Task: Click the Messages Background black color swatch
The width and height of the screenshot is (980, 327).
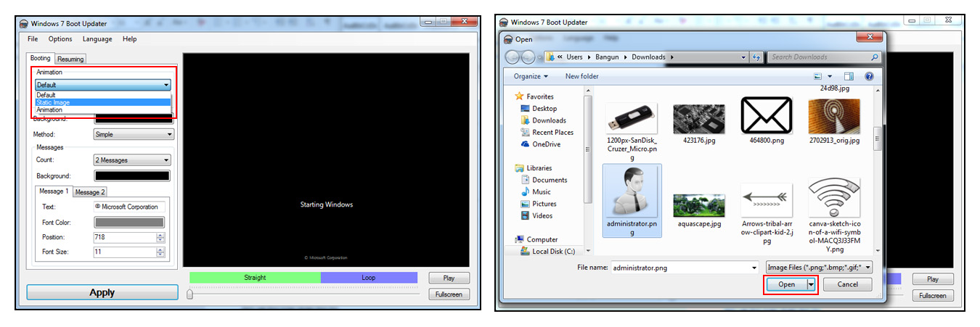Action: [132, 176]
